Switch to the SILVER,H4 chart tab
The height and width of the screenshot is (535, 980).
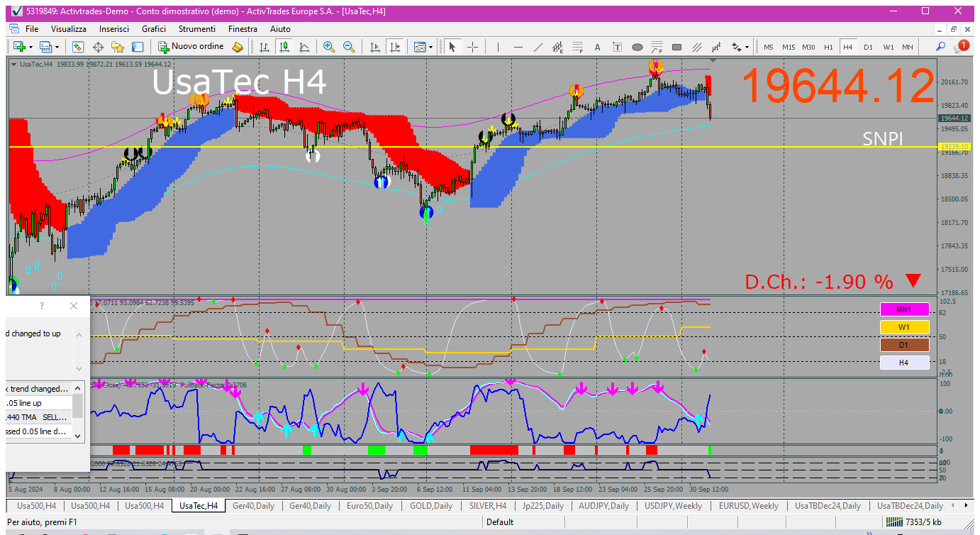[x=488, y=506]
